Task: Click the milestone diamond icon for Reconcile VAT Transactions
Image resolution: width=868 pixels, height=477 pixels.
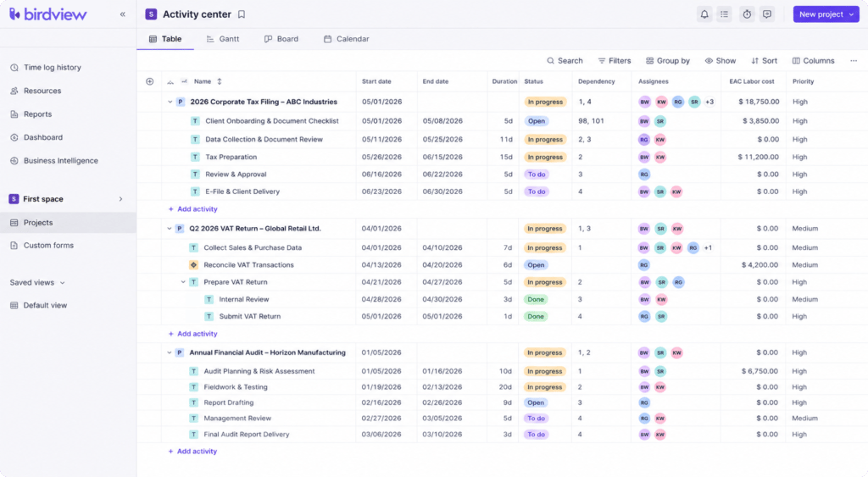Action: [x=194, y=265]
